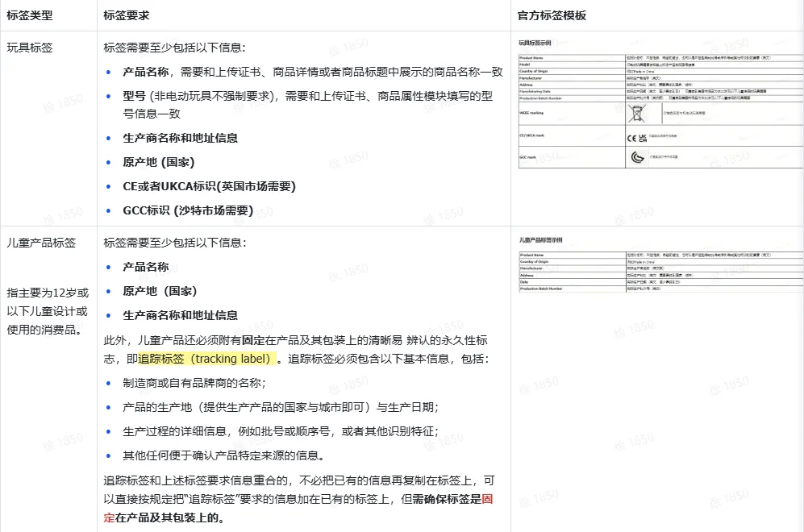Click the 儿童产品标签示例 caption above template
Viewport: 804px width, 532px height.
click(x=540, y=240)
